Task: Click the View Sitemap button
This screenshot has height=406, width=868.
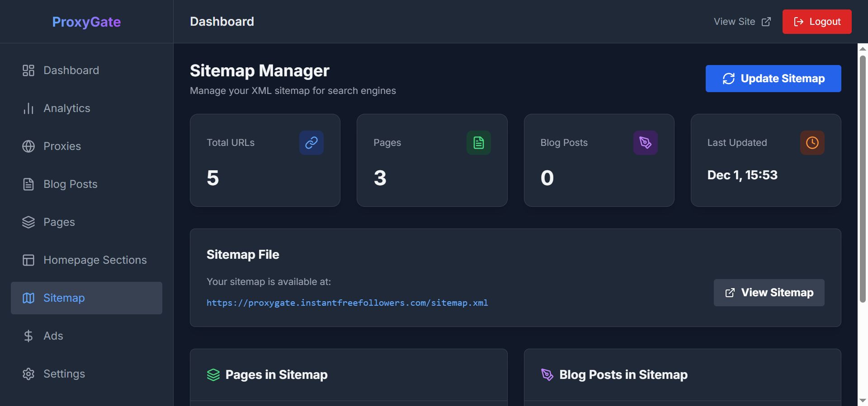Action: click(x=769, y=293)
